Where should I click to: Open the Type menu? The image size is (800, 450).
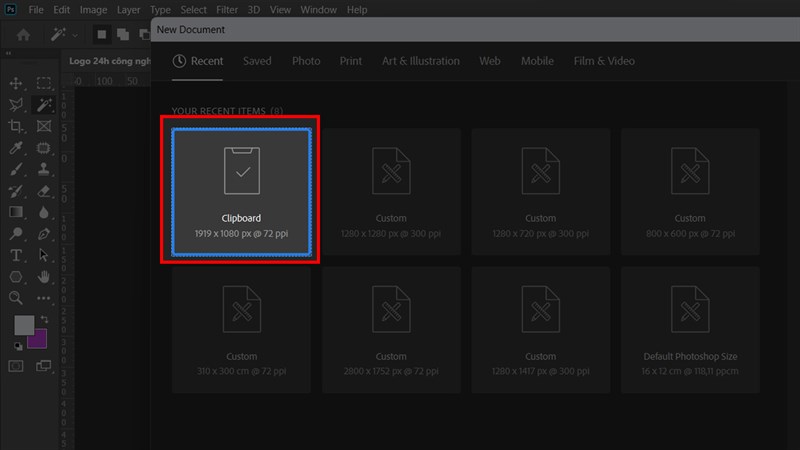(160, 10)
